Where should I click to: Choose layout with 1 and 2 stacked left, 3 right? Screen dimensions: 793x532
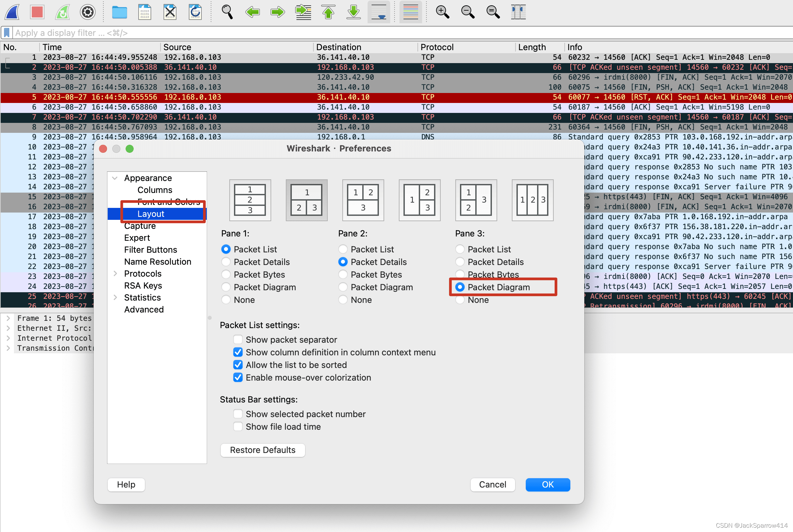(x=476, y=200)
